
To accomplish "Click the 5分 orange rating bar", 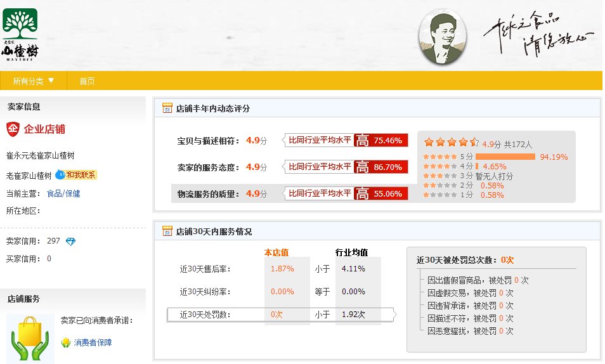I will 505,157.
